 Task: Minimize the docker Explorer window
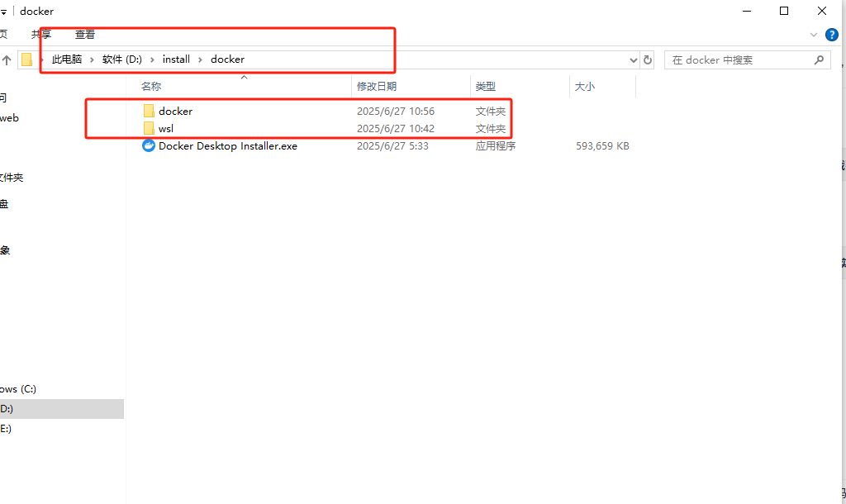point(747,11)
